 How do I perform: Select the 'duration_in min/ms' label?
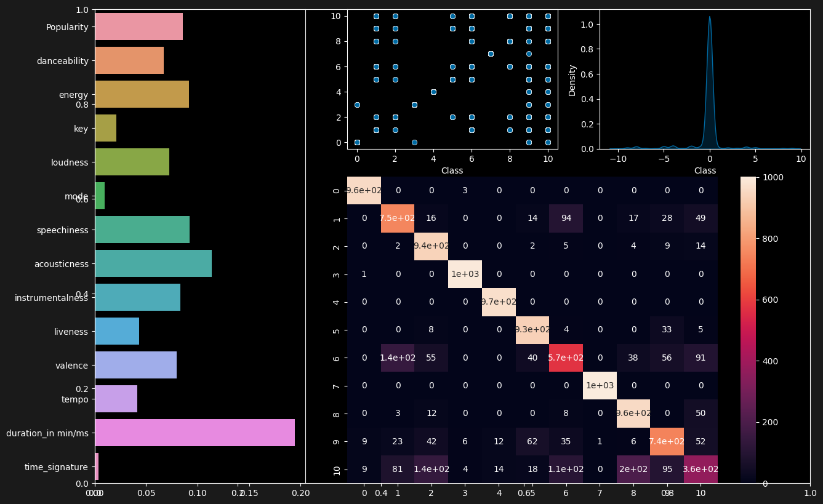point(47,433)
